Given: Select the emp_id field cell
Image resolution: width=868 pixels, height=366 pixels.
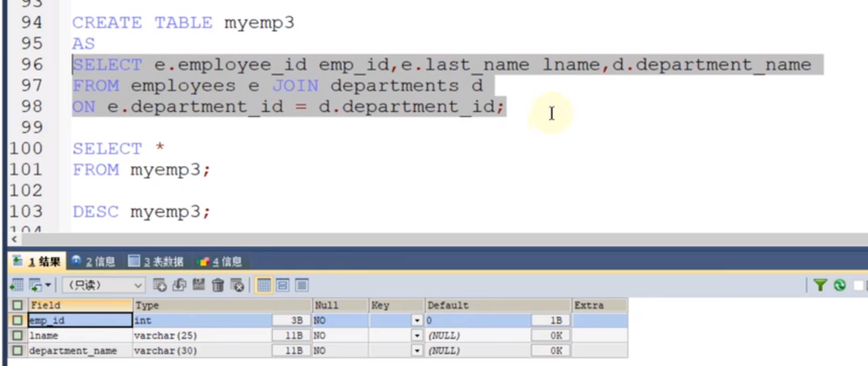Looking at the screenshot, I should (80, 320).
